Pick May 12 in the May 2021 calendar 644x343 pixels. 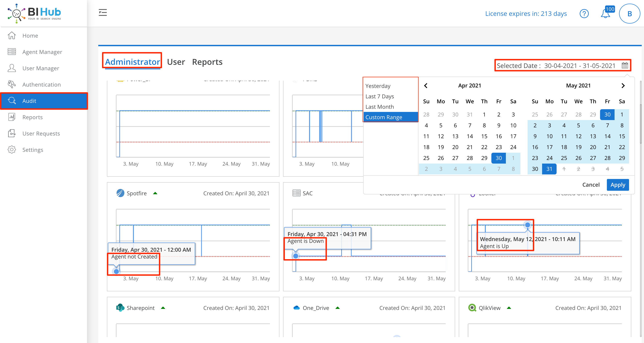578,136
